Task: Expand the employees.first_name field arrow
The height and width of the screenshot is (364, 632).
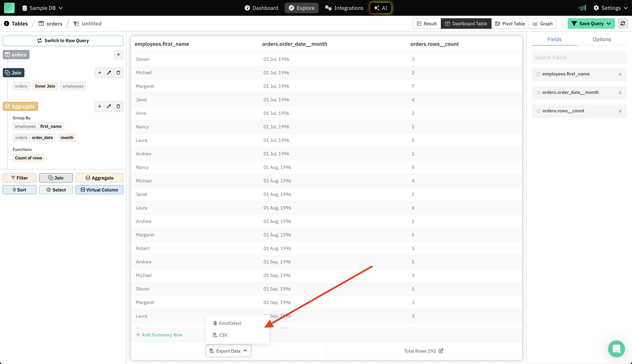Action: pyautogui.click(x=620, y=74)
